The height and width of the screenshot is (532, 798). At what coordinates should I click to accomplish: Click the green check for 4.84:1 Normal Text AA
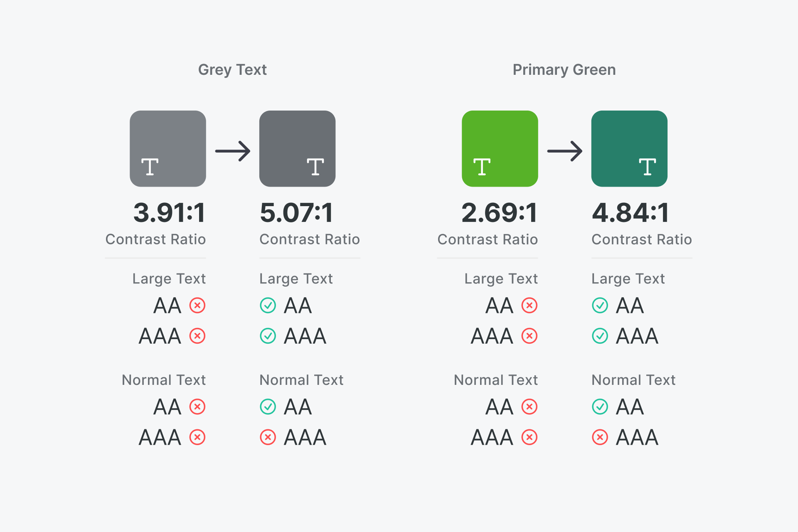[x=600, y=406]
